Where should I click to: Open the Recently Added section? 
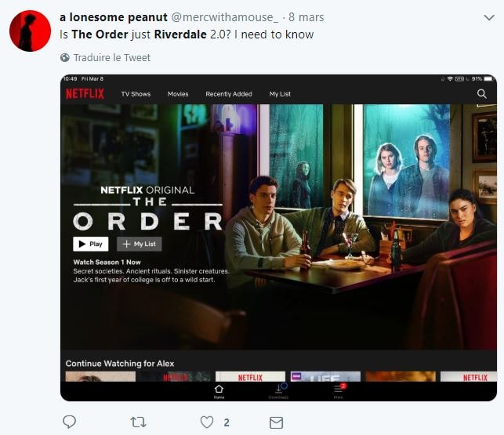(229, 94)
